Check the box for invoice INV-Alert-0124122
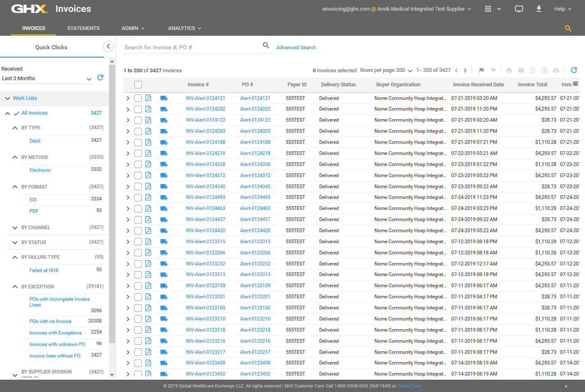585x392 pixels. pyautogui.click(x=138, y=120)
